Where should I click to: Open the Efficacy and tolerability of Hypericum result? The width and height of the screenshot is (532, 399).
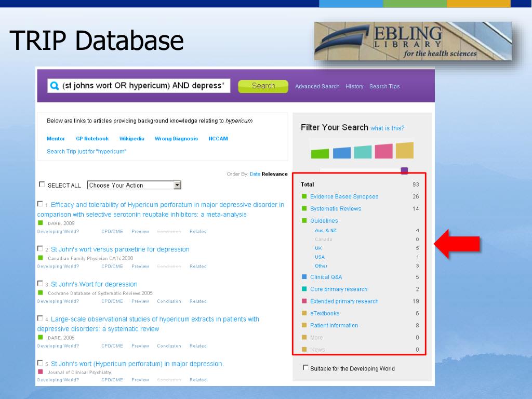pos(161,210)
